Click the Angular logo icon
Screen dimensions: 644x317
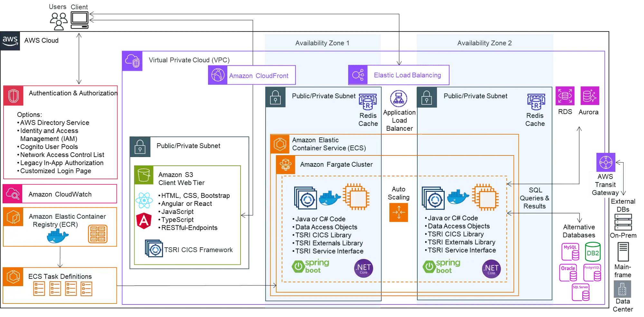pyautogui.click(x=144, y=221)
